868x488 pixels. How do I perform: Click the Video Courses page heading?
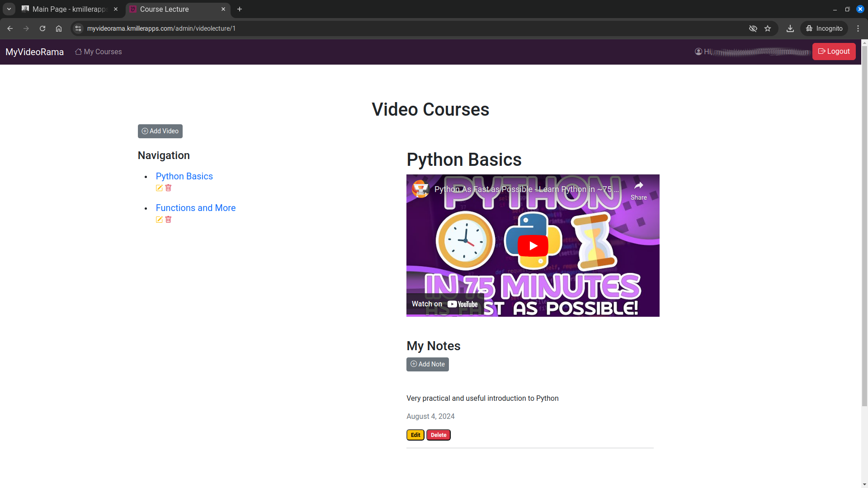(430, 110)
